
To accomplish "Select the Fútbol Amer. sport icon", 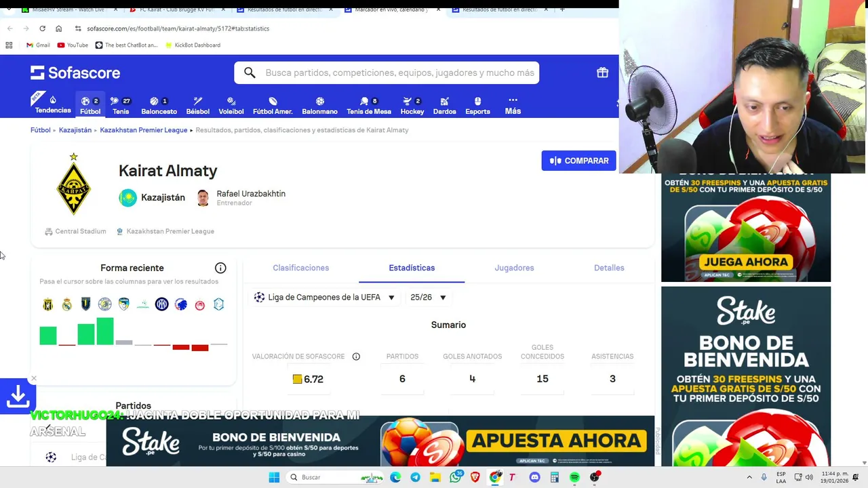I will (x=273, y=105).
